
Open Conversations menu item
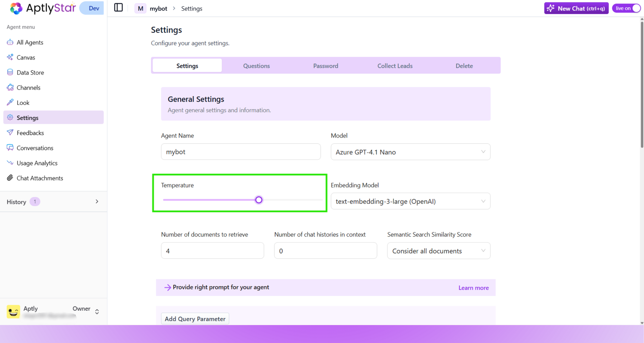(x=53, y=148)
